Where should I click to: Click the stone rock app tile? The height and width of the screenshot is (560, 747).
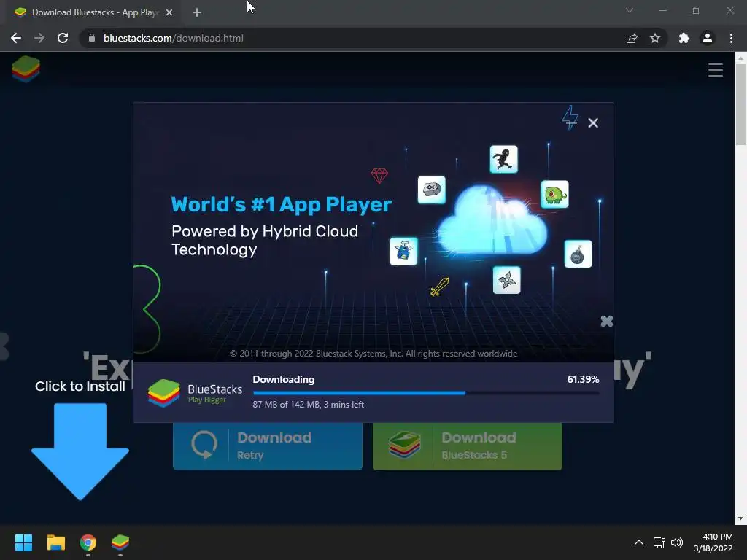(432, 190)
